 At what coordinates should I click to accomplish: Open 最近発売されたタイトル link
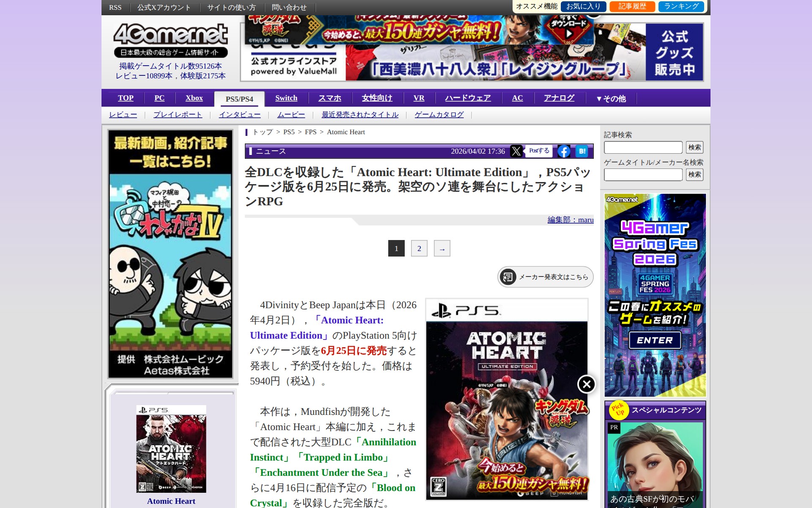(x=360, y=115)
